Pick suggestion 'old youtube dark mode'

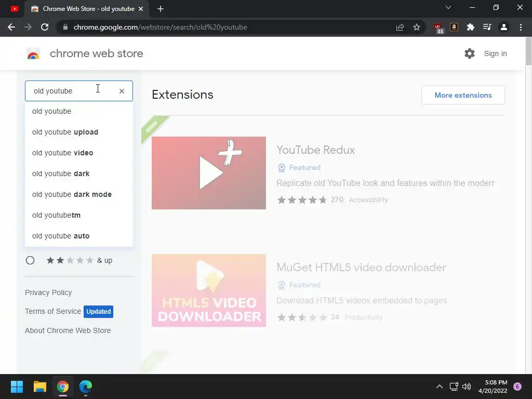click(79, 194)
